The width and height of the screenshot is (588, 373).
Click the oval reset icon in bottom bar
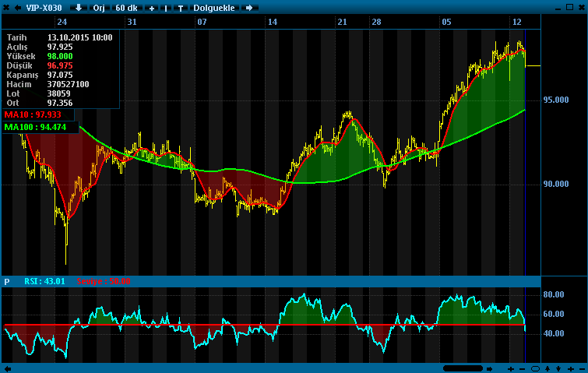(535, 369)
